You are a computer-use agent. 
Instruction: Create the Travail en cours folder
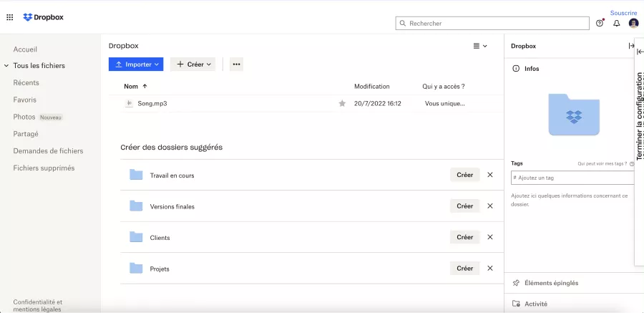point(465,175)
